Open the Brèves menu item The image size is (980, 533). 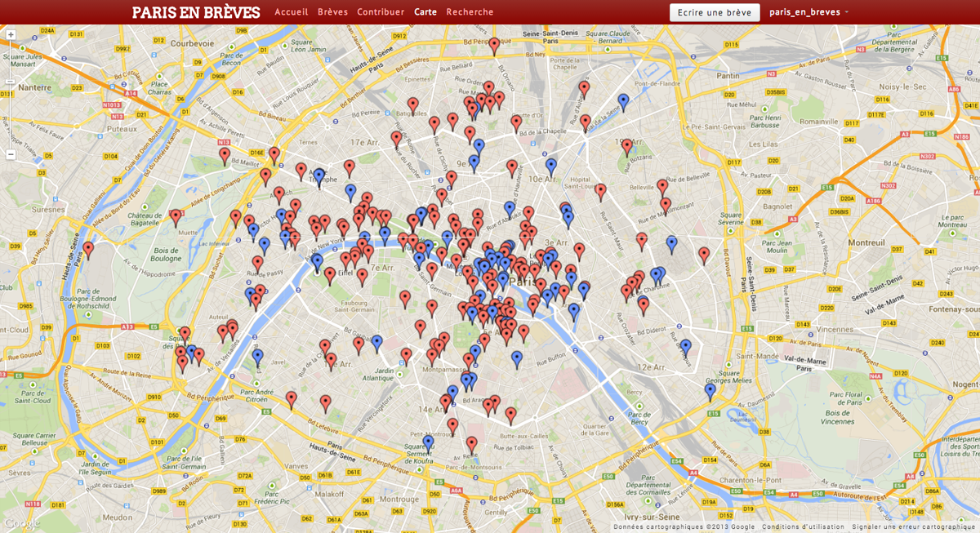click(332, 12)
